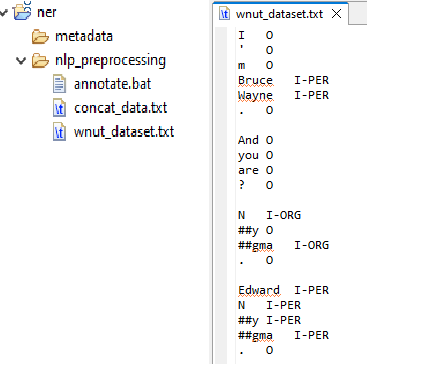Screen dimensions: 434x366
Task: Click the ner project folder icon
Action: [23, 11]
